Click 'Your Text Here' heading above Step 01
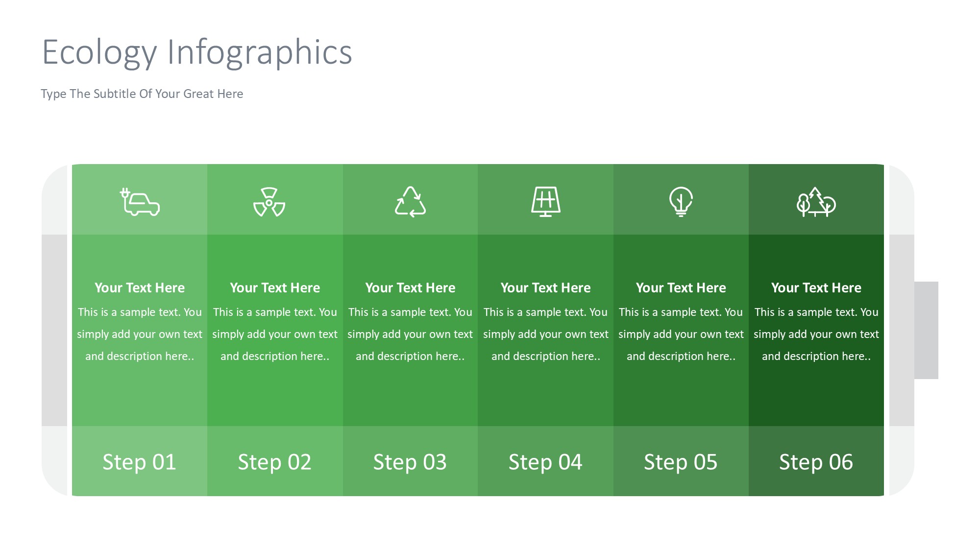980x551 pixels. point(140,287)
